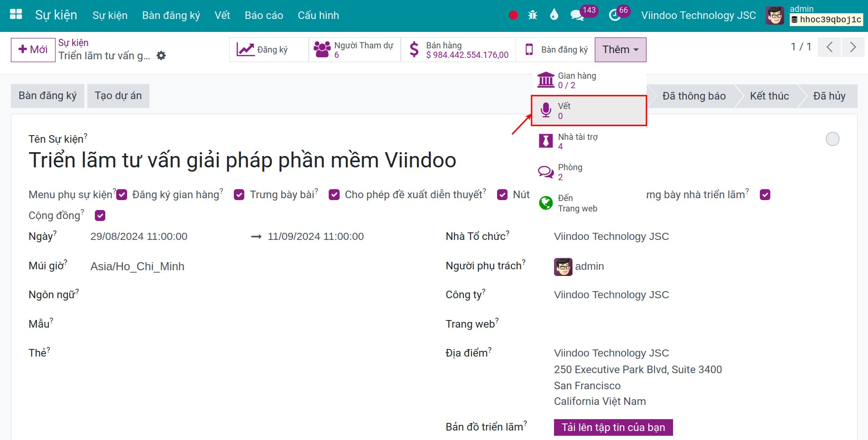Toggle Trưng bày bài checkbox

point(334,195)
